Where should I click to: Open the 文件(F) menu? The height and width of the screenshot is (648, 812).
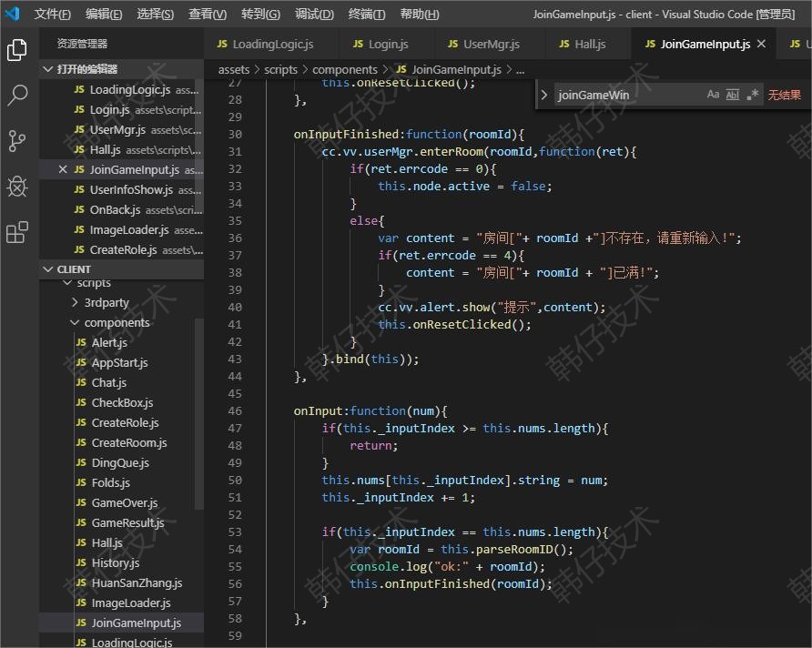(52, 14)
